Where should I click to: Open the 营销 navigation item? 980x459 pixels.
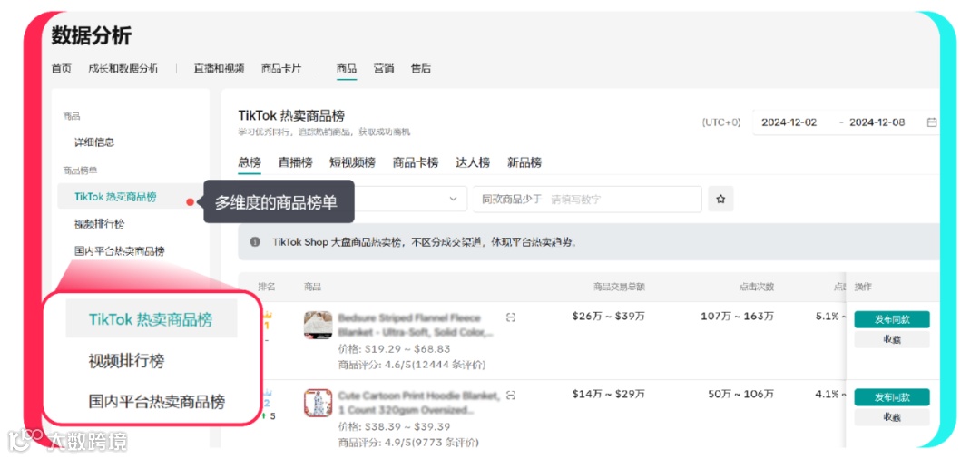click(x=384, y=69)
